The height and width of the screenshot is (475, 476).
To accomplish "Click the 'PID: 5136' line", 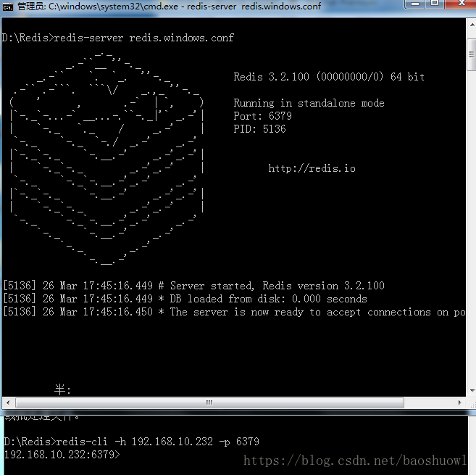I will pyautogui.click(x=259, y=129).
